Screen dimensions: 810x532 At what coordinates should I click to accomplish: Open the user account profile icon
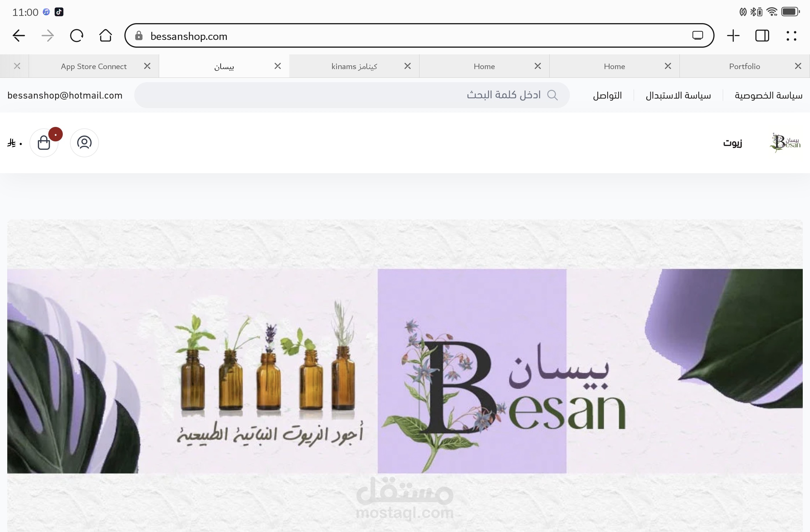84,143
